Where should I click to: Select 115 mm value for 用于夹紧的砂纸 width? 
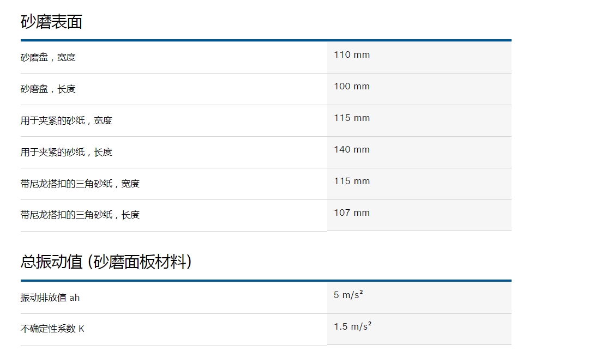pyautogui.click(x=352, y=118)
